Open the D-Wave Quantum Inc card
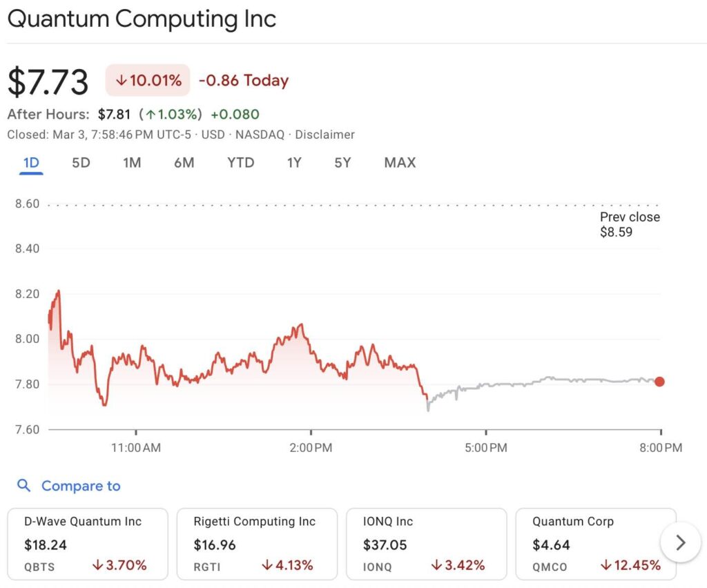Screen dimensions: 707x588 click(88, 544)
